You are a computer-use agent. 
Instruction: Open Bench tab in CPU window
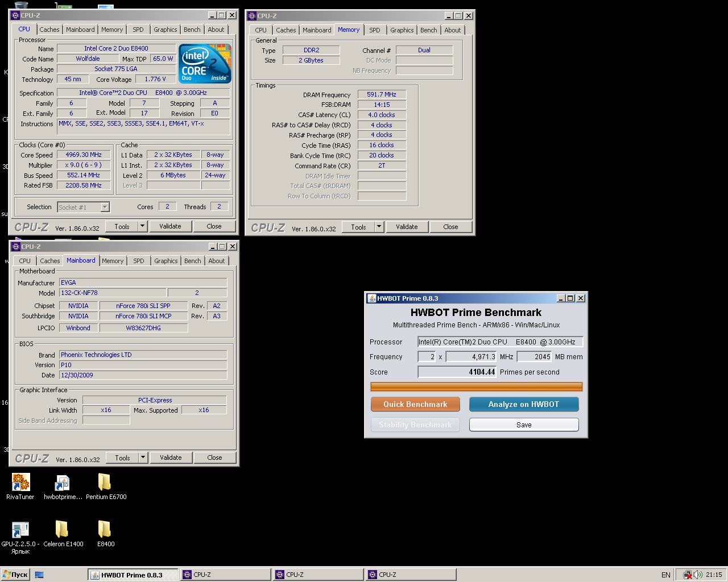click(x=192, y=30)
